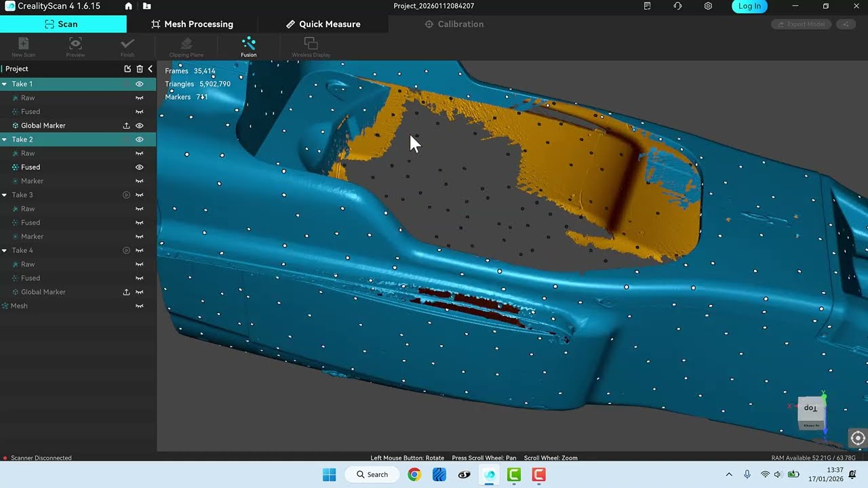Collapse the Take 3 tree node
The width and height of the screenshot is (868, 488).
click(x=5, y=195)
